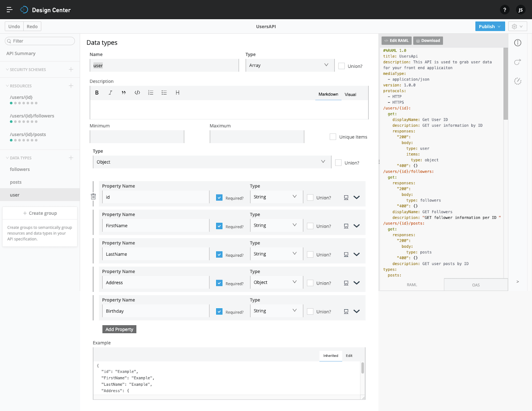The width and height of the screenshot is (532, 411).
Task: Insert a code block in the description
Action: (137, 93)
